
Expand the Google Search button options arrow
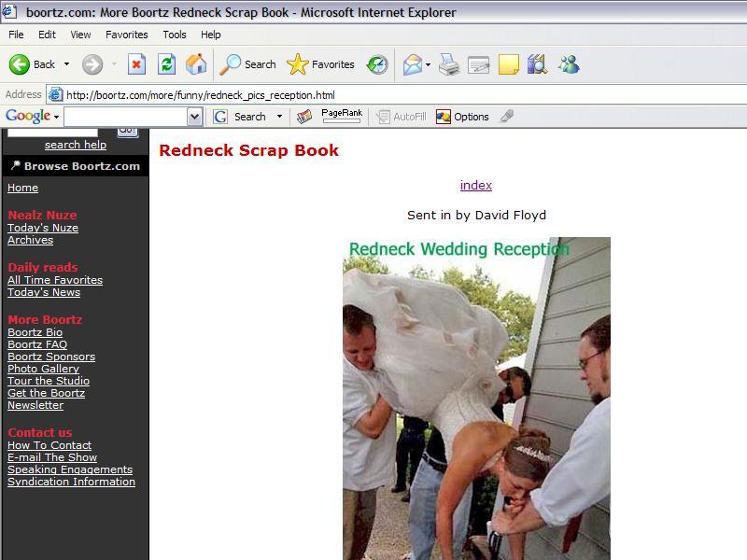point(278,117)
